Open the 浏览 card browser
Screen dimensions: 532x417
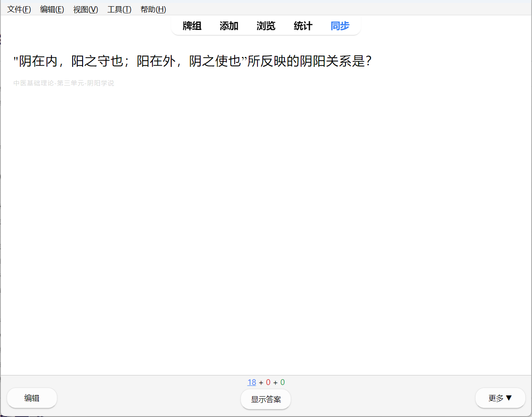pos(266,26)
